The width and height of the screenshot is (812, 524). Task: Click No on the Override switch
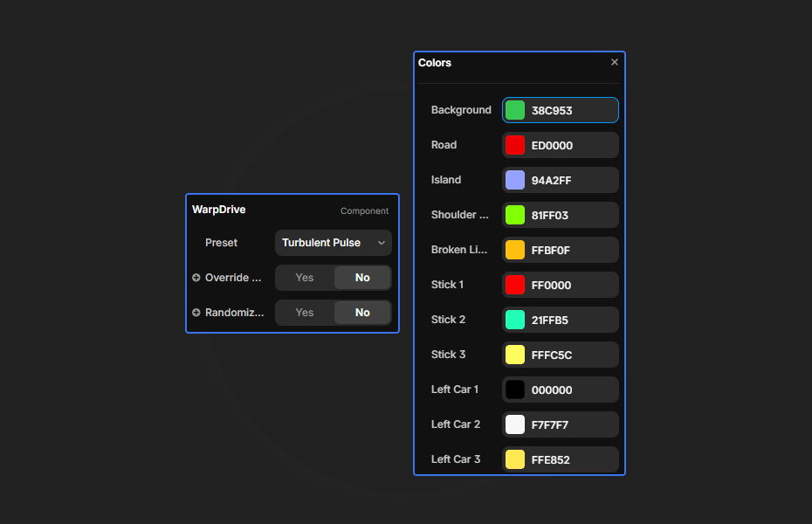point(361,277)
